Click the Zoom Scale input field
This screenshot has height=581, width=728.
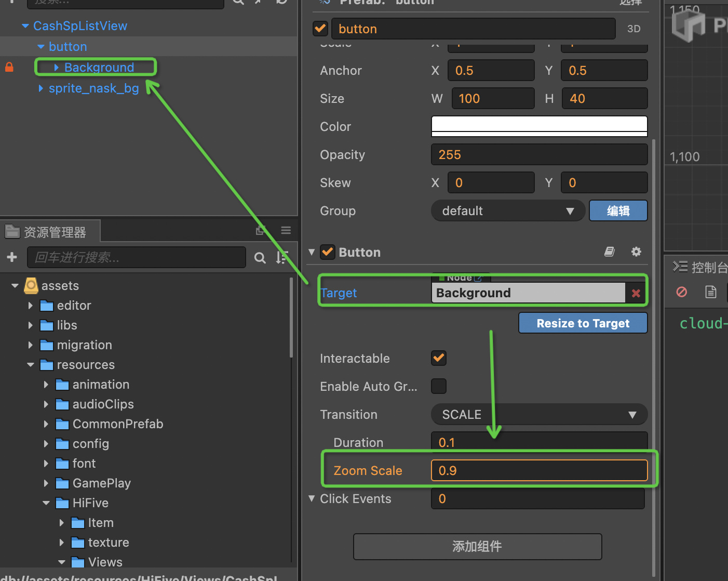(x=540, y=471)
